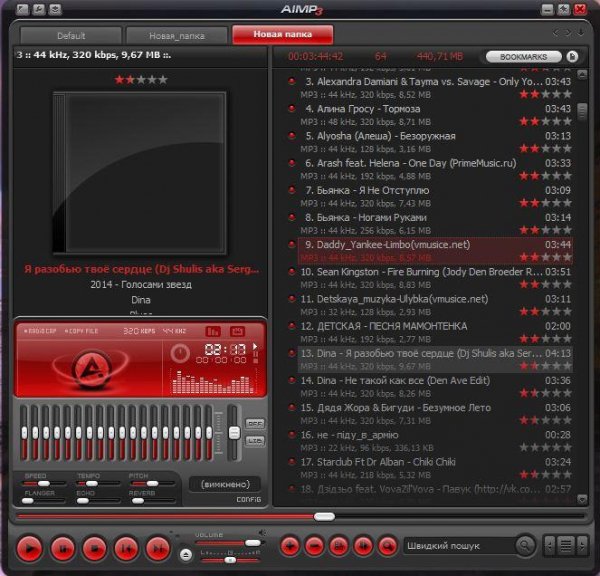Click the red magnifier find button
The width and height of the screenshot is (600, 576).
[388, 546]
